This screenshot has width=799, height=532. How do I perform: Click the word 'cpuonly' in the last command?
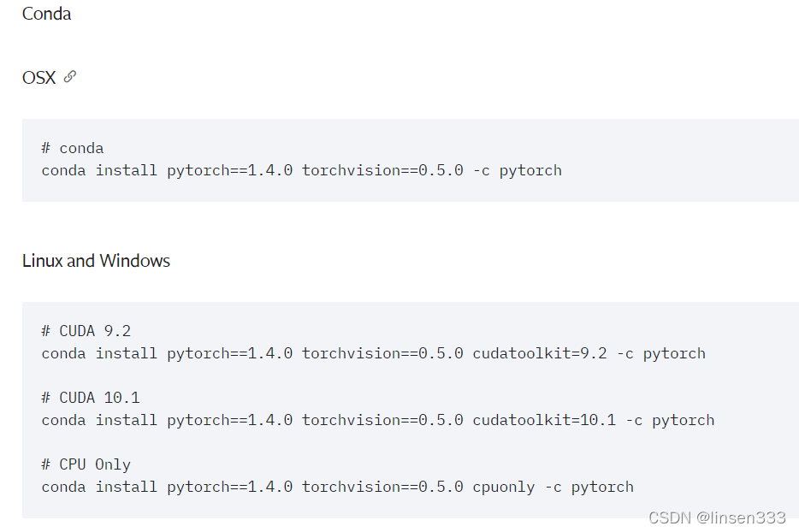tap(504, 487)
